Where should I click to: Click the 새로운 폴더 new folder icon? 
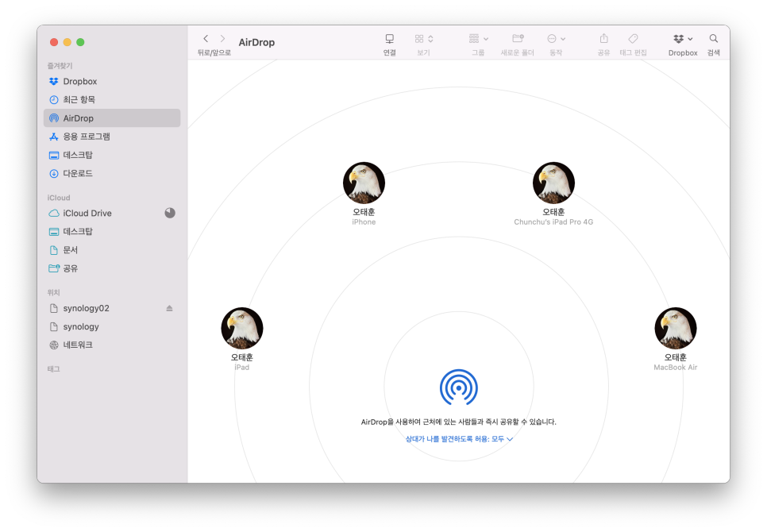[518, 39]
